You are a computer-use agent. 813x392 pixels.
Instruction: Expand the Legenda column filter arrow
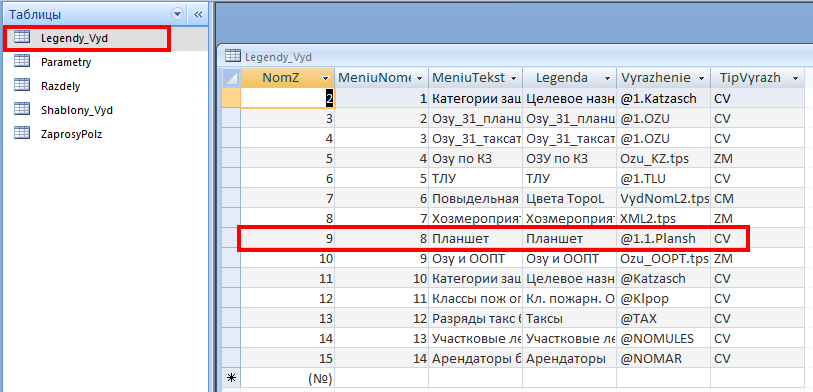tap(607, 78)
